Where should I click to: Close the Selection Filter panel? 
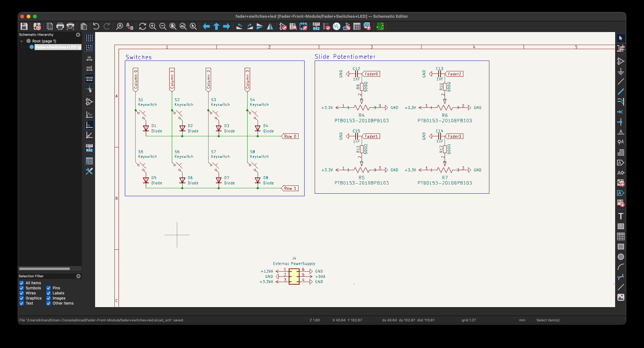pyautogui.click(x=78, y=276)
